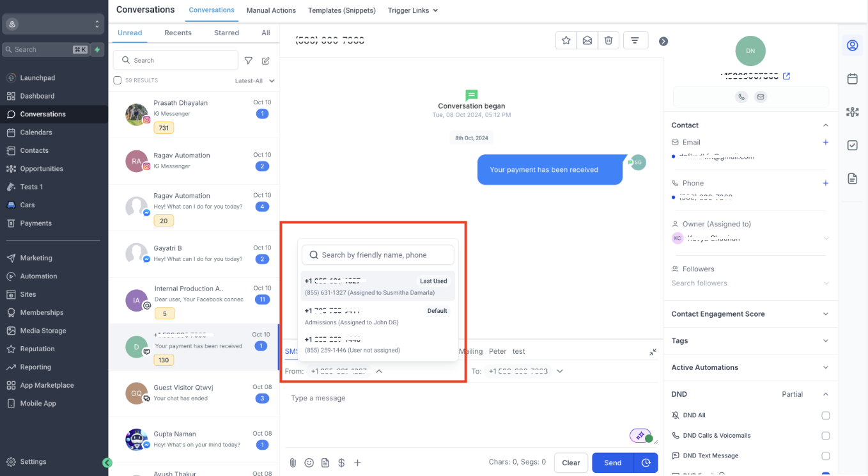Open contact profile in a new tab
Screen dimensions: 868x476
[787, 76]
